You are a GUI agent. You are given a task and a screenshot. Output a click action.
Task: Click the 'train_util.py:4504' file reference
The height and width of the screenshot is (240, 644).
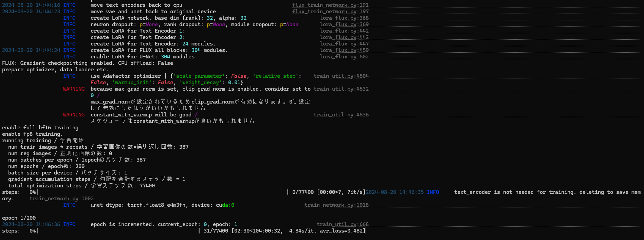(341, 76)
